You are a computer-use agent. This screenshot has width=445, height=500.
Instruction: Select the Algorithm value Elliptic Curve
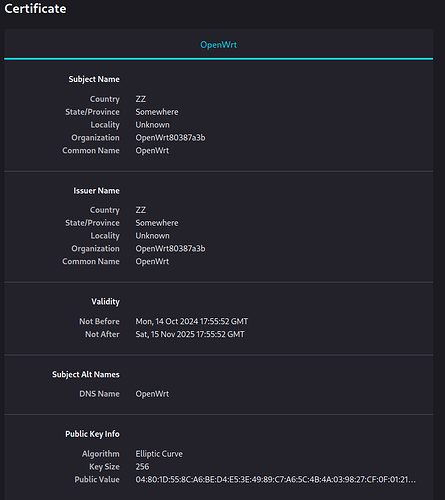click(159, 454)
